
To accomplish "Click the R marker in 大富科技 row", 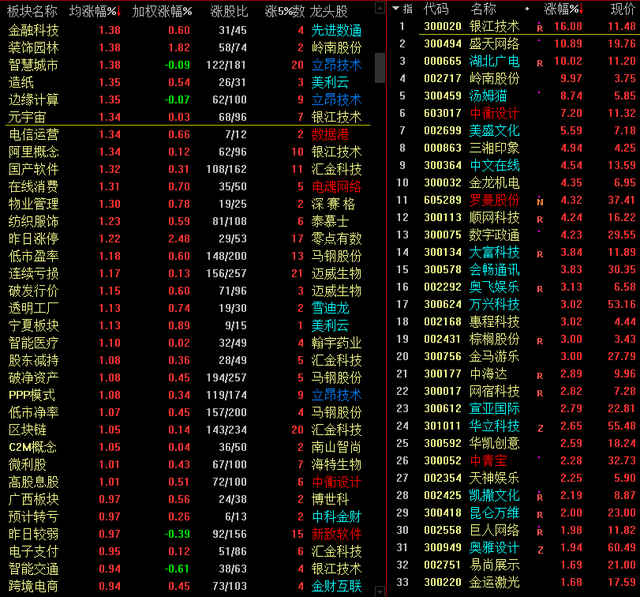I will pyautogui.click(x=540, y=254).
